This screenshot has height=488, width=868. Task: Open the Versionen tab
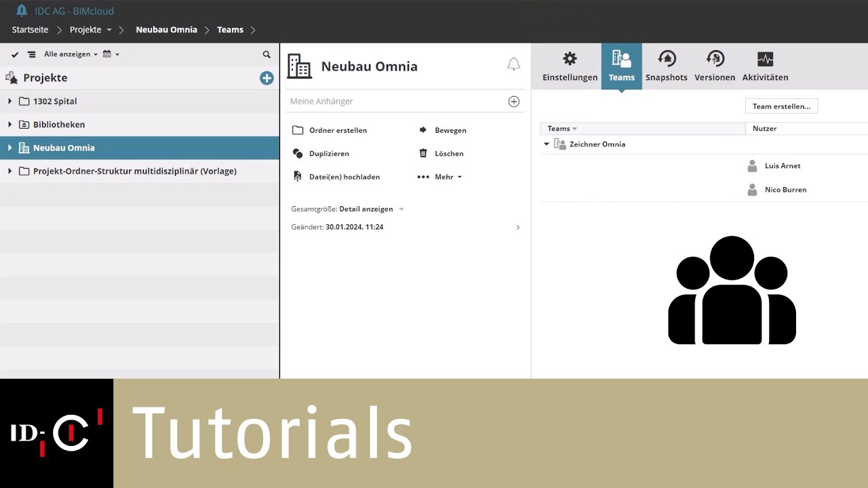click(x=715, y=66)
